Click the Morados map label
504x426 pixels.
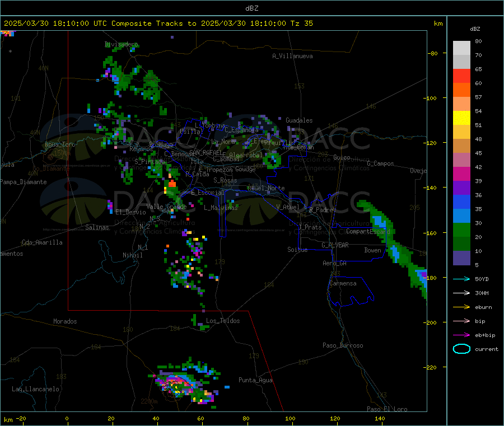pos(65,321)
